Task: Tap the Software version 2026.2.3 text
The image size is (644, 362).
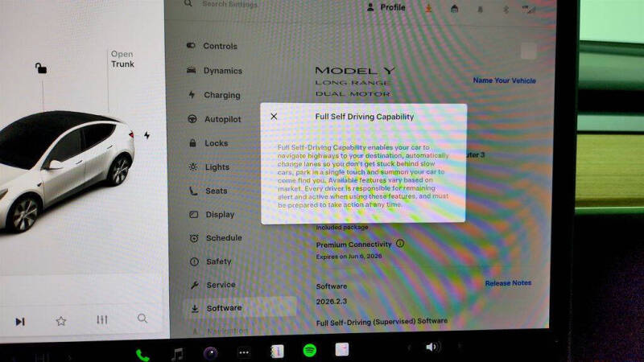Action: [332, 301]
